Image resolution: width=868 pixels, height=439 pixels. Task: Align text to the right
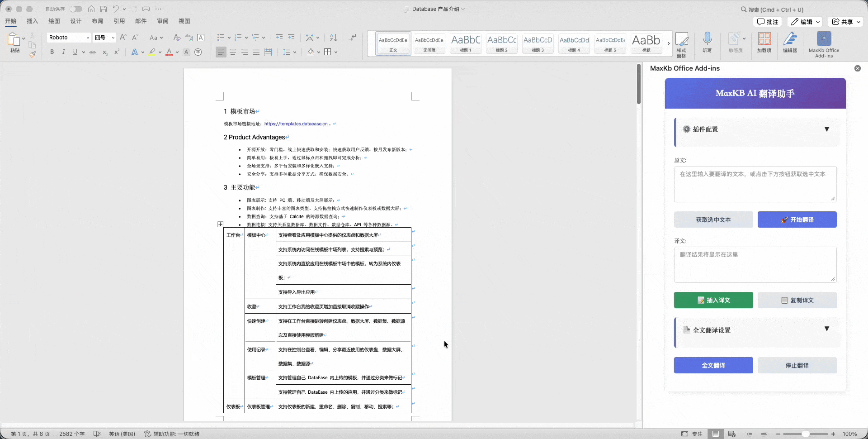tap(245, 52)
